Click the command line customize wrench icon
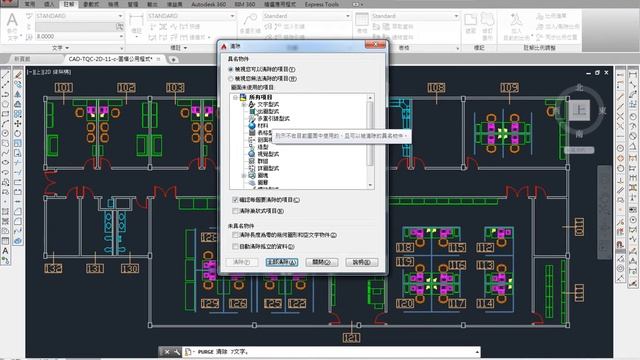Image resolution: width=640 pixels, height=360 pixels. click(177, 351)
